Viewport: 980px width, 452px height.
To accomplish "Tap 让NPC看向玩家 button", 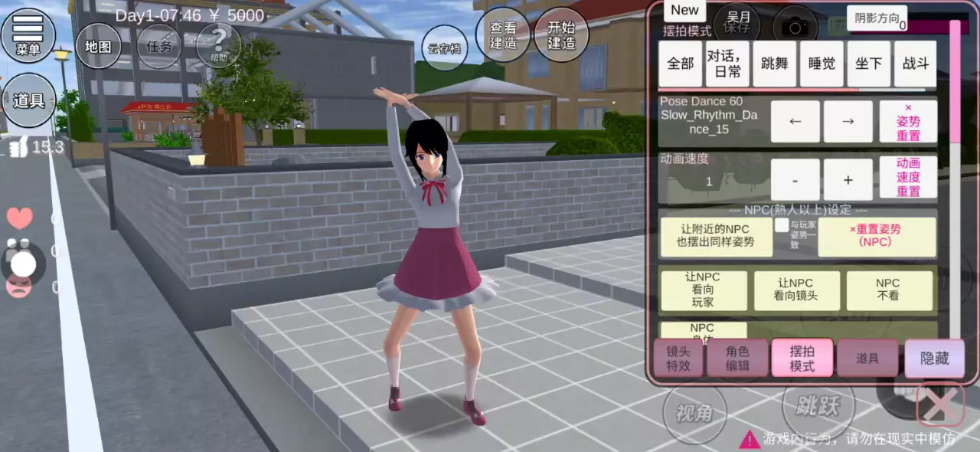I will [704, 290].
